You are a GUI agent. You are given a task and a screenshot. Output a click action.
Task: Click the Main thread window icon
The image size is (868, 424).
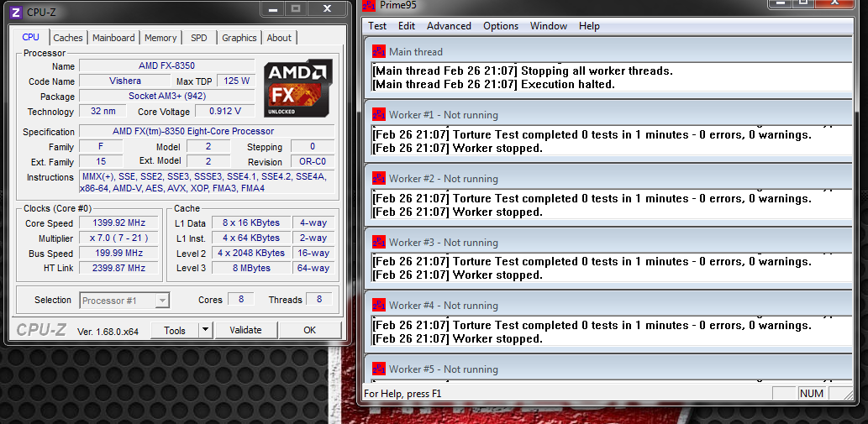(x=379, y=51)
